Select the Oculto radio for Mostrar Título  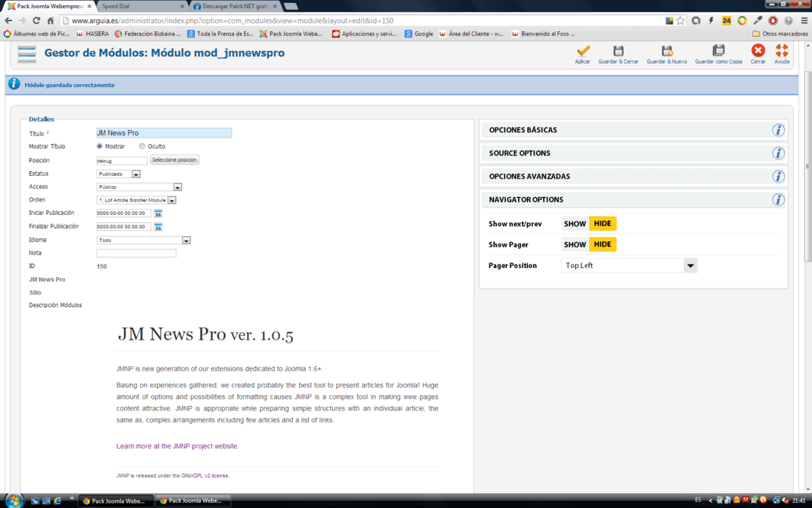(x=142, y=146)
